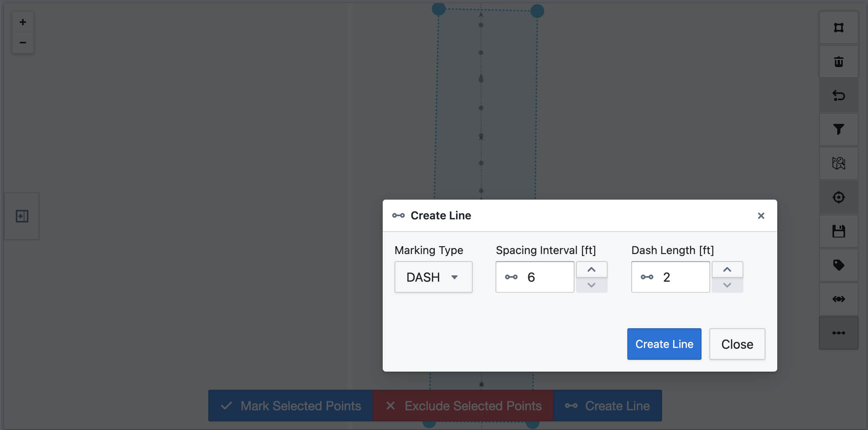Click the Close button in dialog
868x430 pixels.
pyautogui.click(x=737, y=344)
